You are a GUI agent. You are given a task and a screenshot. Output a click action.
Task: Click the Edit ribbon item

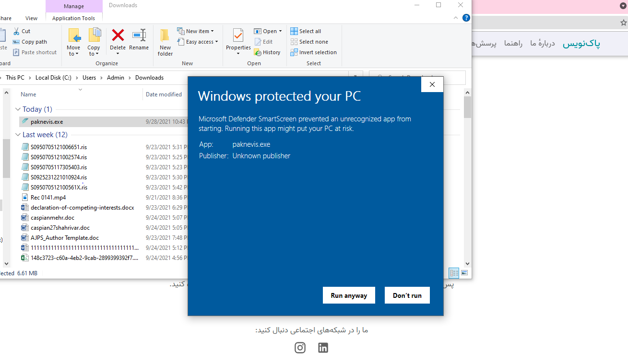pyautogui.click(x=263, y=42)
